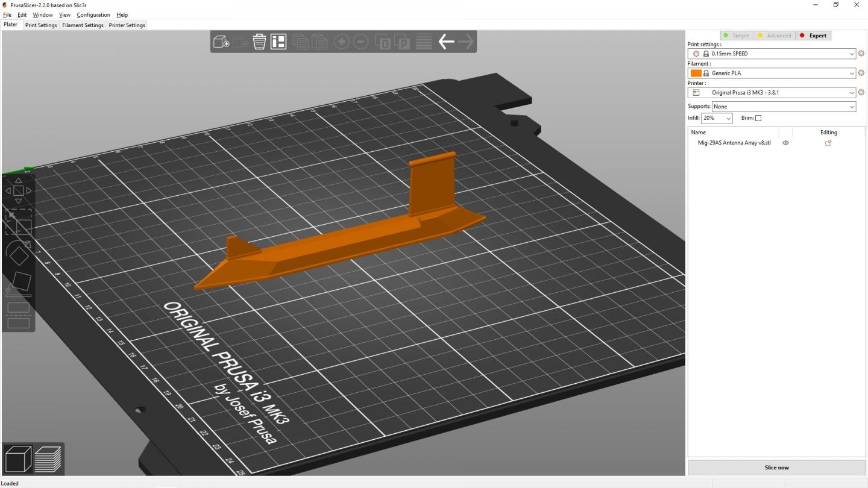Switch to Filament Settings tab

pyautogui.click(x=83, y=25)
